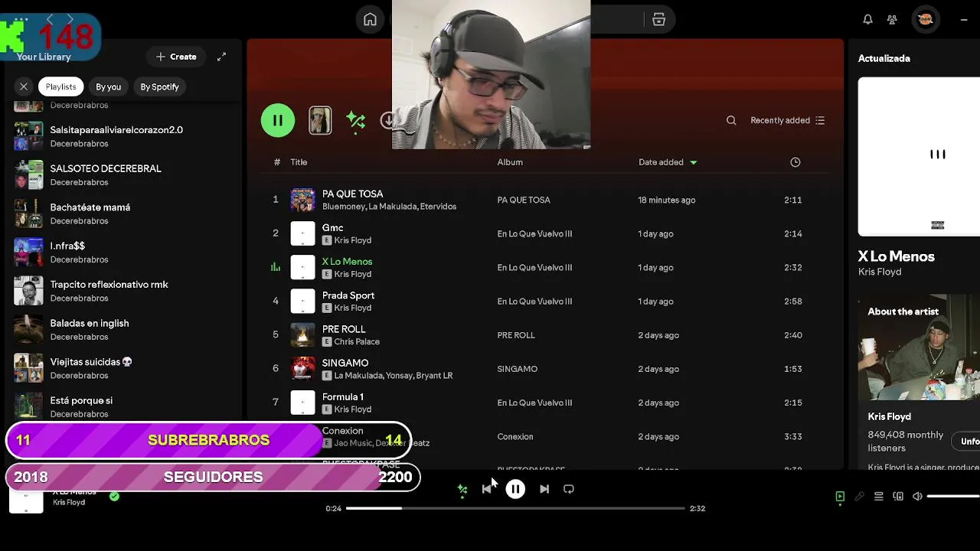
Task: Sort by the duration clock icon
Action: [795, 162]
